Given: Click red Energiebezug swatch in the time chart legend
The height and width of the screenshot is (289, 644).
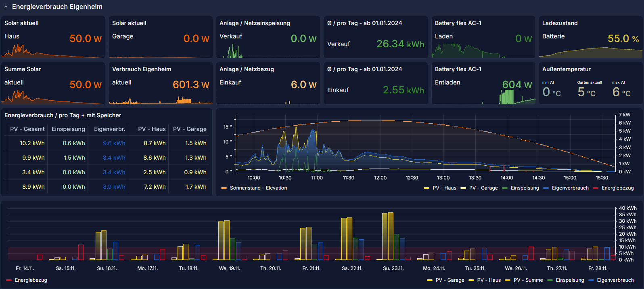Looking at the screenshot, I should point(596,188).
